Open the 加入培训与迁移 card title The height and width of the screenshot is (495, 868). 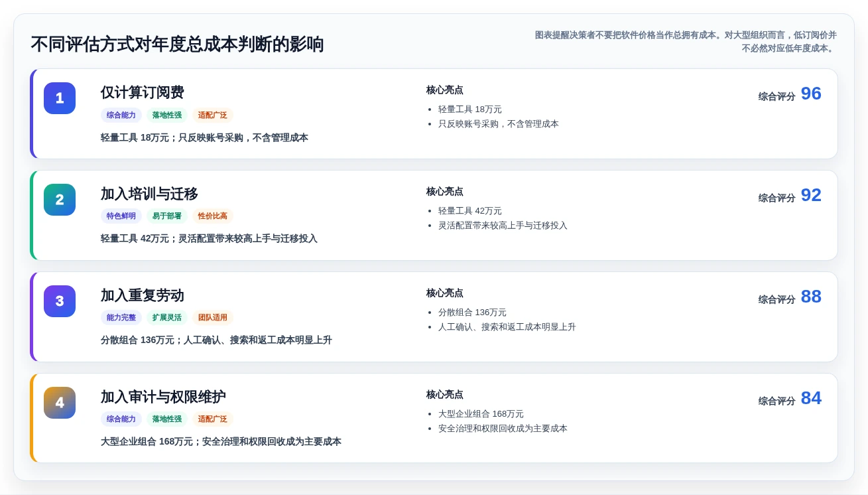(x=149, y=194)
